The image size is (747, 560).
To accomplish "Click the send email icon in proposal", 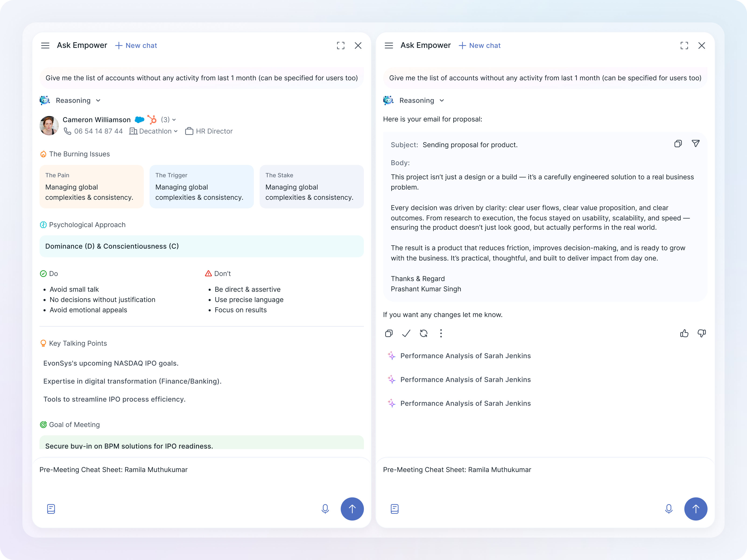I will (x=695, y=144).
